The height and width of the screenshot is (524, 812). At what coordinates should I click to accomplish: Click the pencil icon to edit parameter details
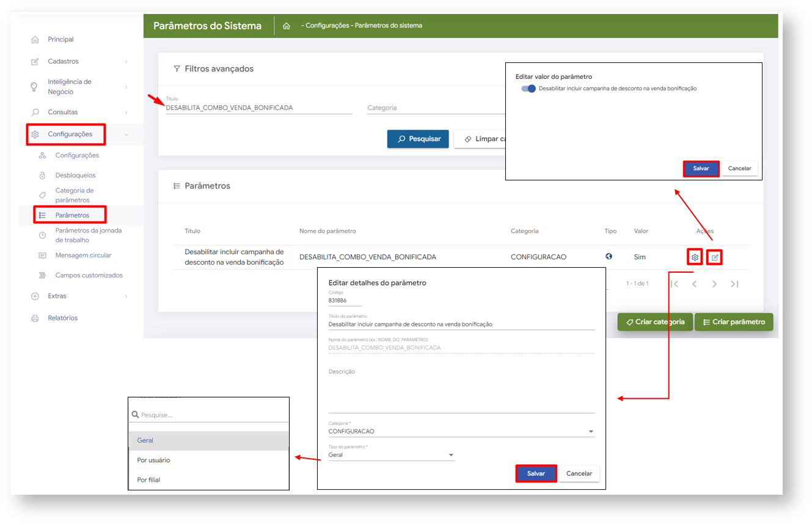[x=715, y=257]
